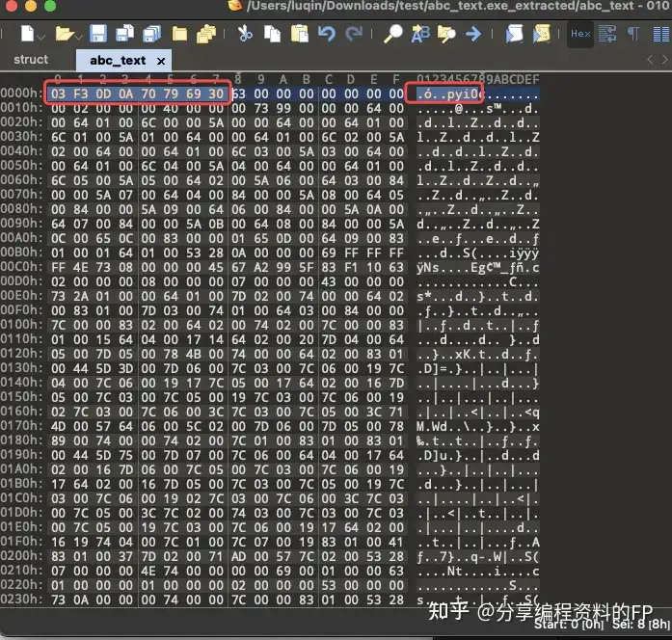Toggle the Hex edit mode button
Screen dimensions: 672x640
click(x=580, y=34)
